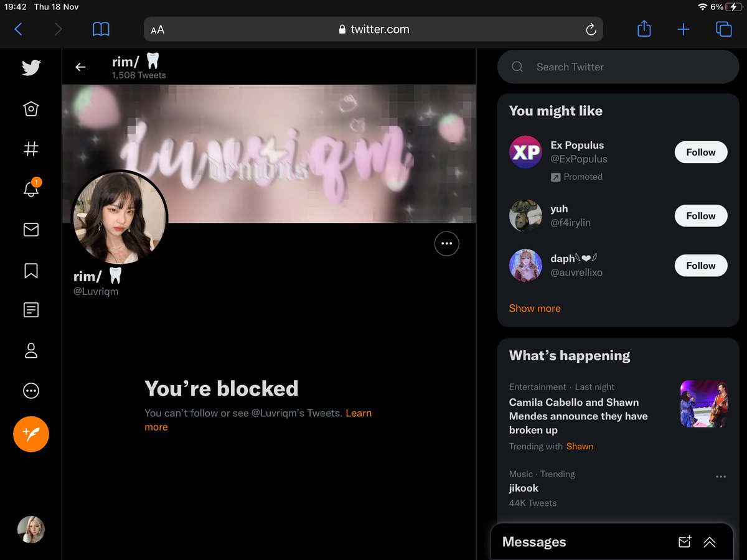This screenshot has width=747, height=560.
Task: Open yuh's profile avatar
Action: click(x=525, y=216)
